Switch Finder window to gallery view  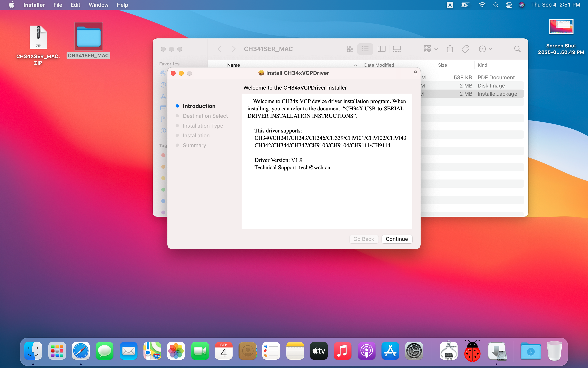coord(397,49)
